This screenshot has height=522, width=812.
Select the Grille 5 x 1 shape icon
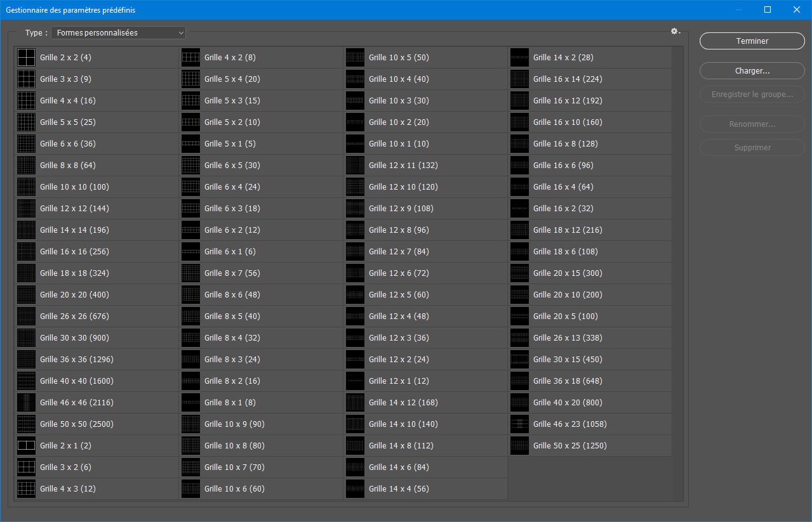pyautogui.click(x=190, y=144)
